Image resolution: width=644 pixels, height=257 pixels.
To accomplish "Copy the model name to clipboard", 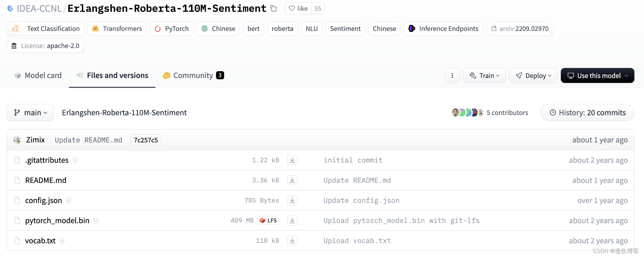I will click(x=273, y=8).
